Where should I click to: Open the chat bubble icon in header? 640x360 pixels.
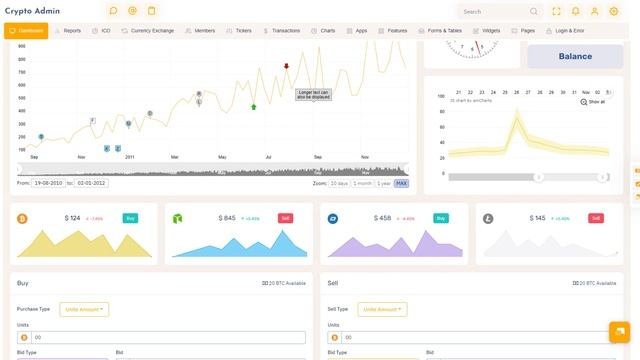pos(113,11)
